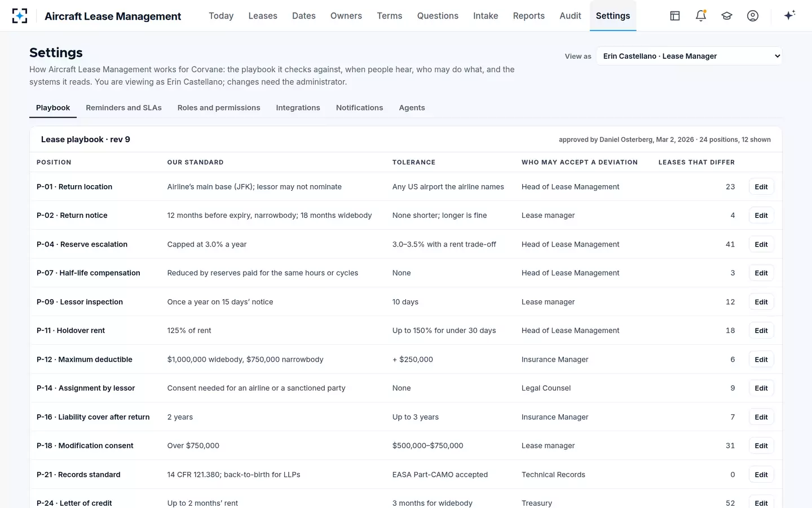This screenshot has width=812, height=508.
Task: Open the Reports section
Action: tap(529, 16)
